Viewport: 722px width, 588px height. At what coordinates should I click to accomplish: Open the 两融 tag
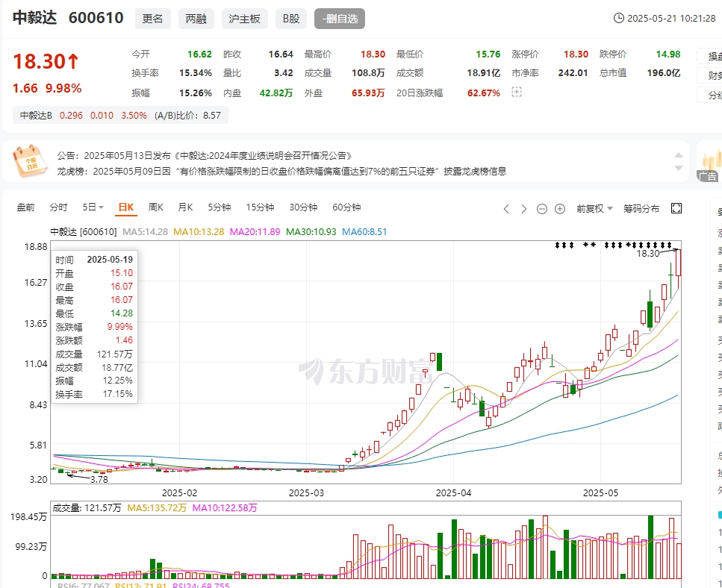pos(196,19)
